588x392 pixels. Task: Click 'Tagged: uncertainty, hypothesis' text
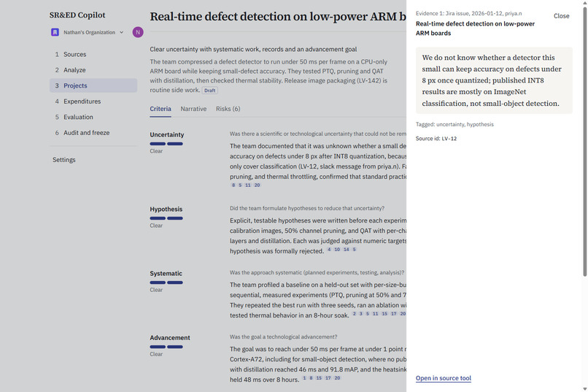pyautogui.click(x=454, y=125)
